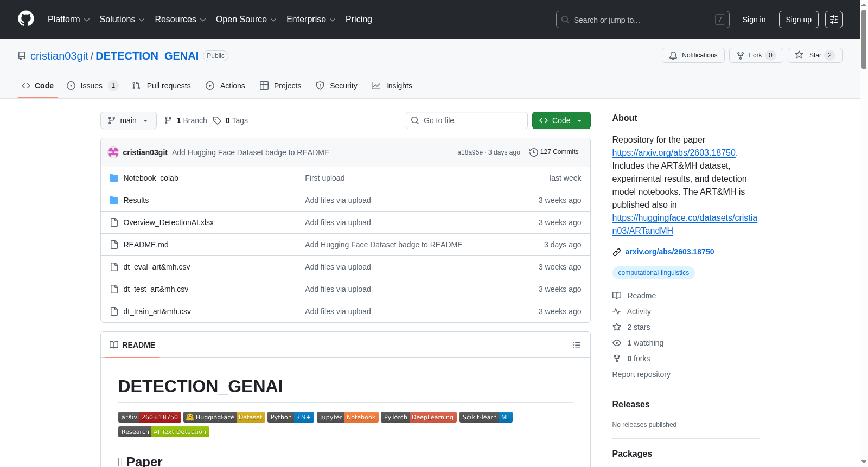Click the PyTorch DeepLearning badge
The image size is (868, 467).
[x=419, y=417]
